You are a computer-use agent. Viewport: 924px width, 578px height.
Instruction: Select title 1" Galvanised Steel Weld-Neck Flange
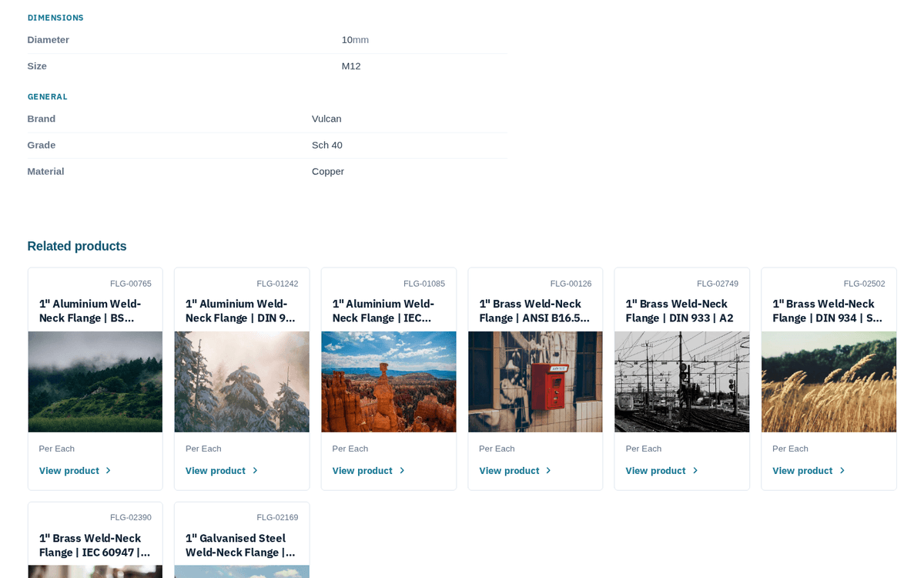tap(240, 545)
